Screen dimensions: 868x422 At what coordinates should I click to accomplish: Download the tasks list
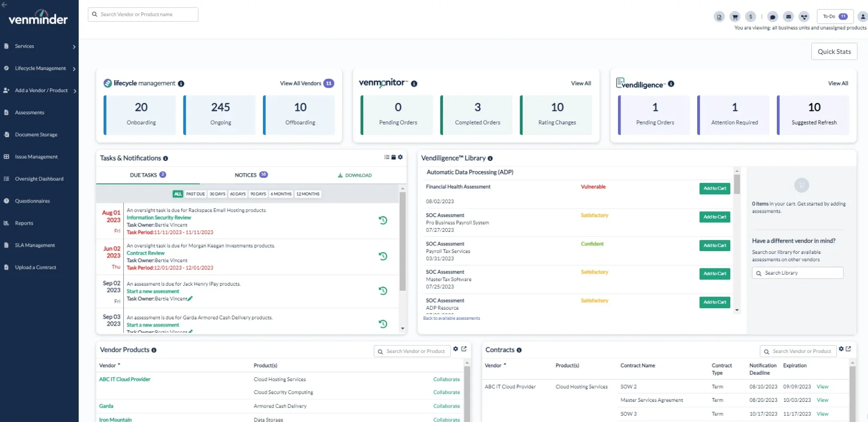(355, 175)
